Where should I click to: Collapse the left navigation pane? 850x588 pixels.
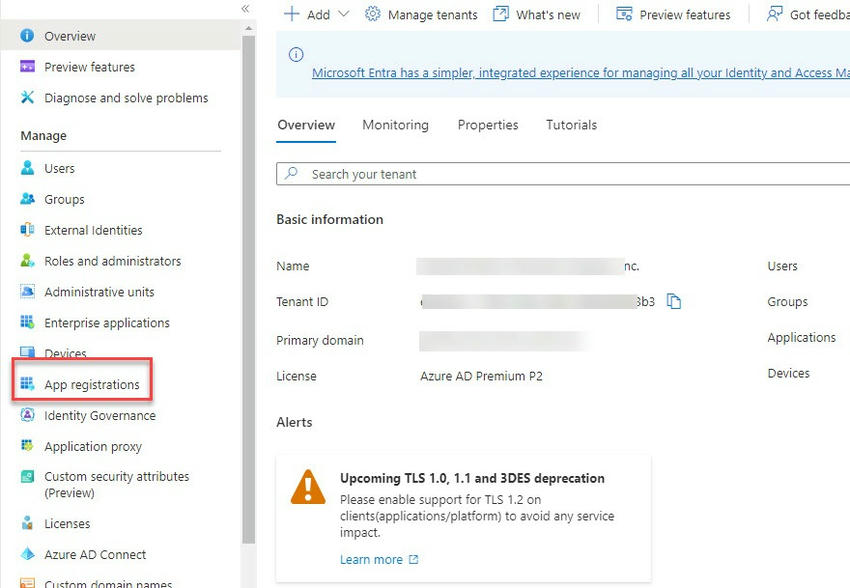tap(243, 8)
